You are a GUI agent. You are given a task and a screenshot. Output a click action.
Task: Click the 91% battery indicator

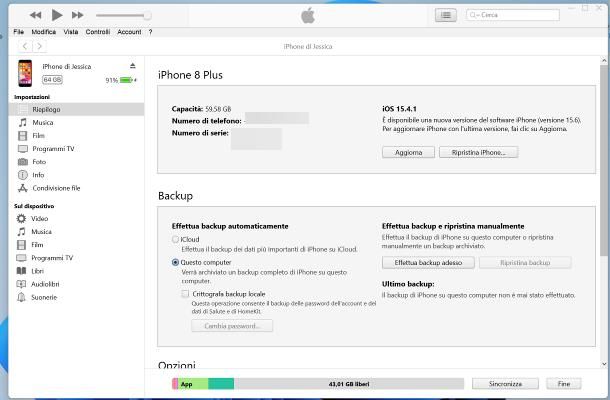click(x=121, y=80)
